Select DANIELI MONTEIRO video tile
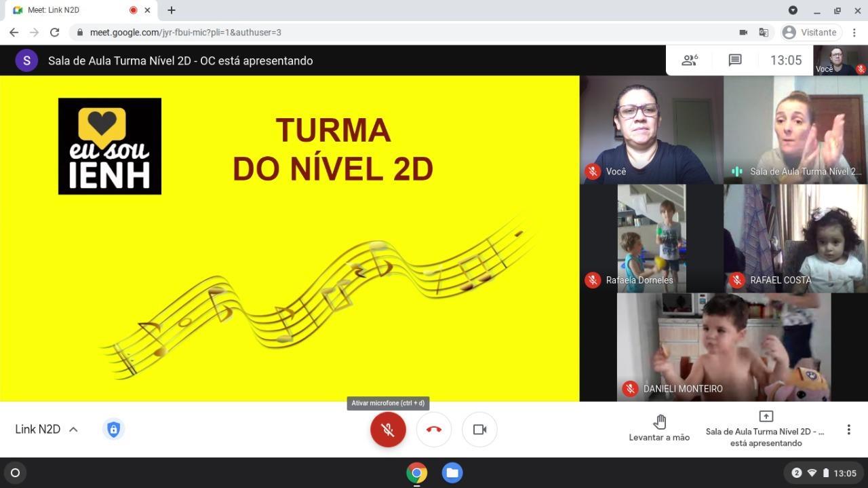 (724, 347)
